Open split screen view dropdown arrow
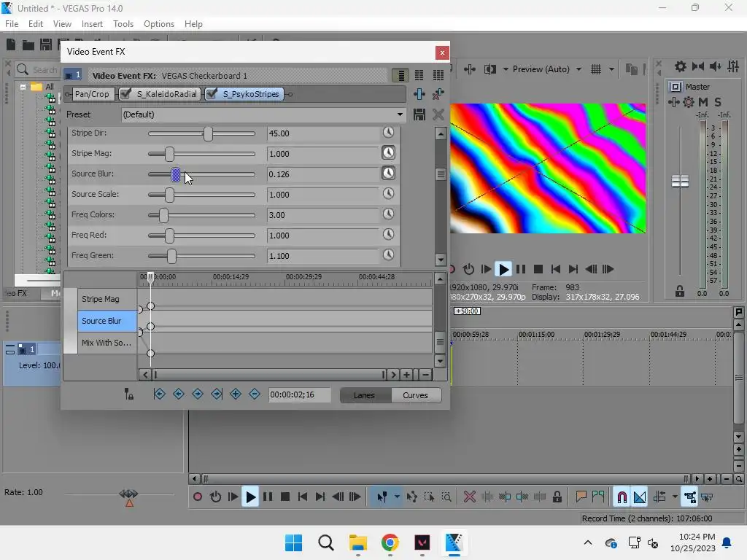This screenshot has width=747, height=560. click(506, 69)
